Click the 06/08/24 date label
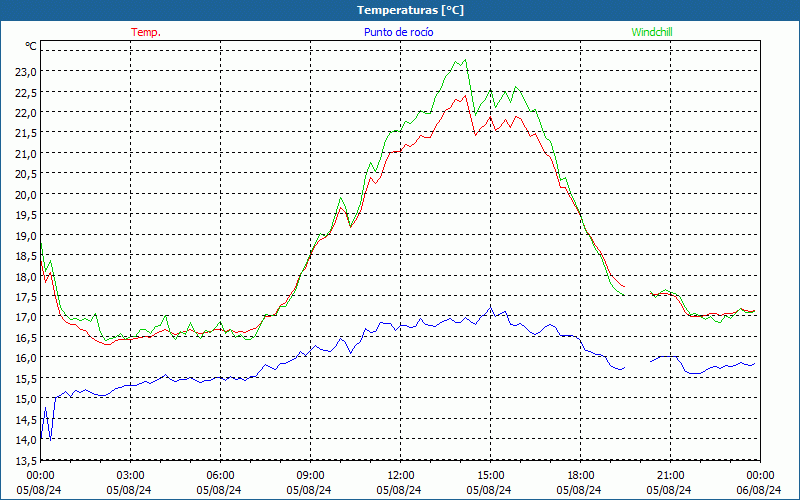Viewport: 800px width, 500px height. pos(759,490)
